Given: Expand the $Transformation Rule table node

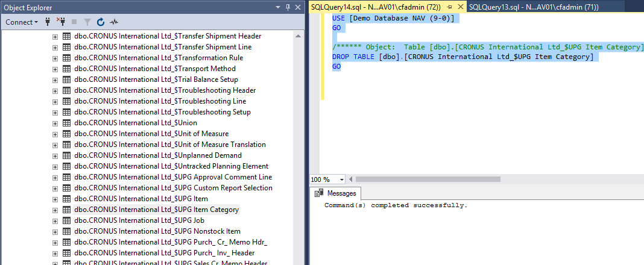Looking at the screenshot, I should (x=55, y=58).
